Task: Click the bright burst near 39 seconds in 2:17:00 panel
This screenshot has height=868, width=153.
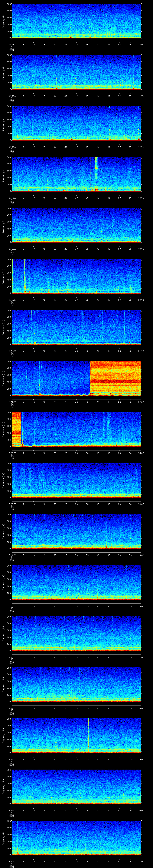Action: pyautogui.click(x=97, y=174)
